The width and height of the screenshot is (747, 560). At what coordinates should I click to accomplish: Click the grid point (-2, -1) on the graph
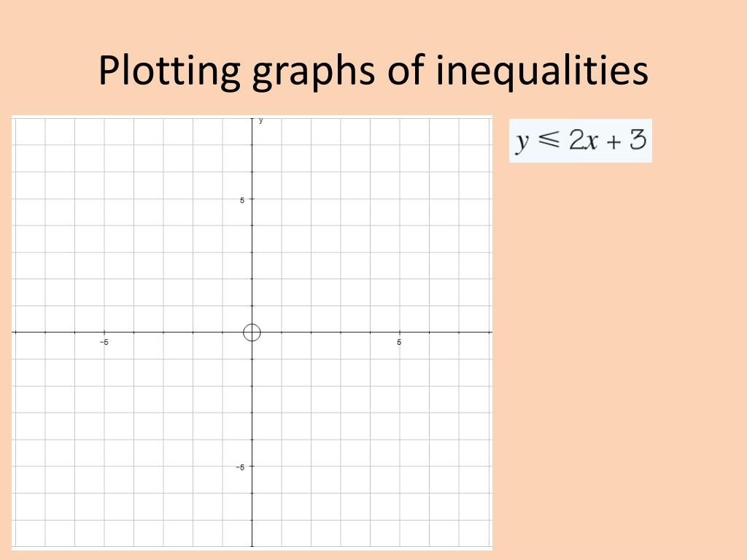click(x=193, y=359)
